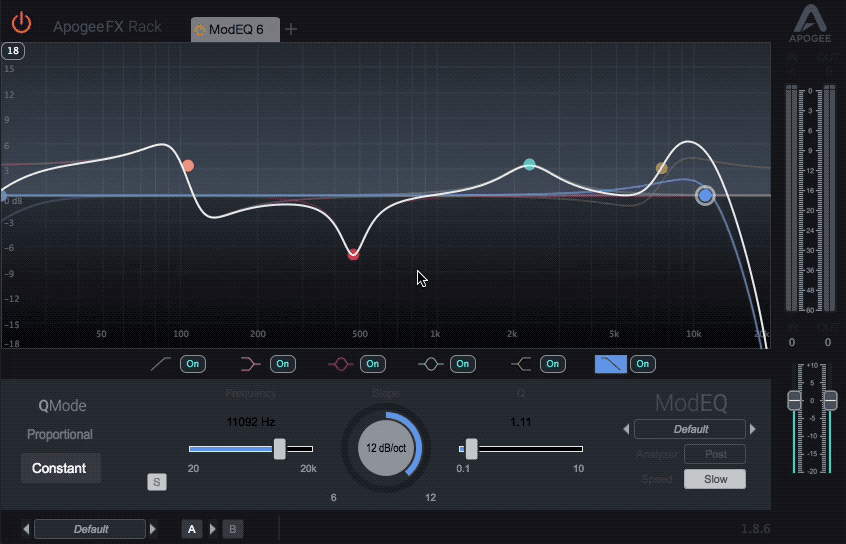Click the ModEQ 6 tab power icon
The width and height of the screenshot is (846, 544).
pos(200,30)
